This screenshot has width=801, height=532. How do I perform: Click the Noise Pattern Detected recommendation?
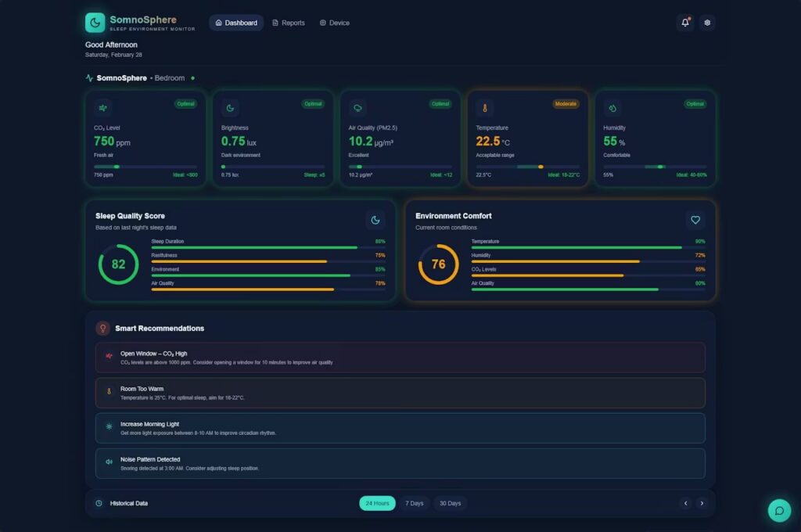400,463
